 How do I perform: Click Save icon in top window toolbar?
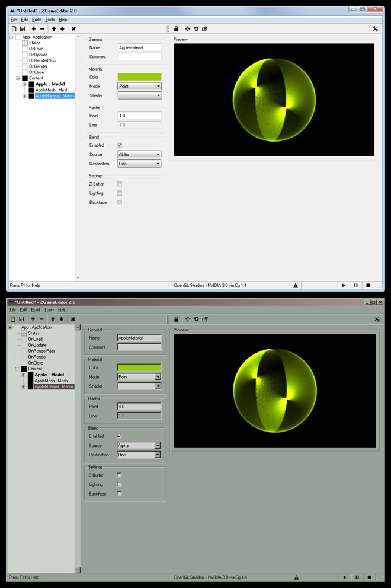[x=23, y=29]
